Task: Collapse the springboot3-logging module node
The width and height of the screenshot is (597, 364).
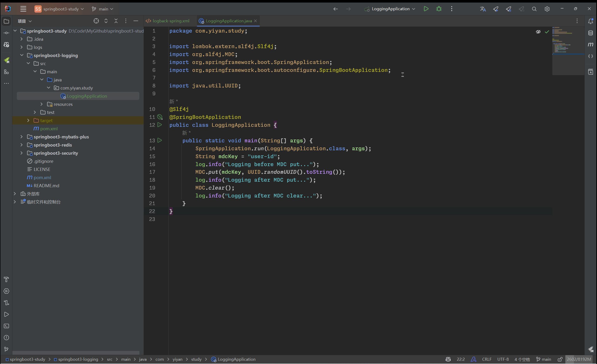Action: click(22, 55)
